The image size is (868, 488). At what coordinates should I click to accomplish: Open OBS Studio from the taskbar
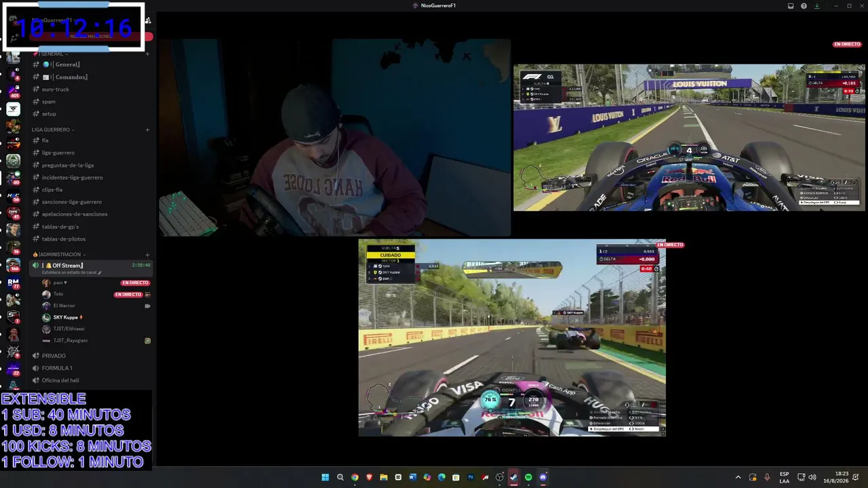[500, 477]
